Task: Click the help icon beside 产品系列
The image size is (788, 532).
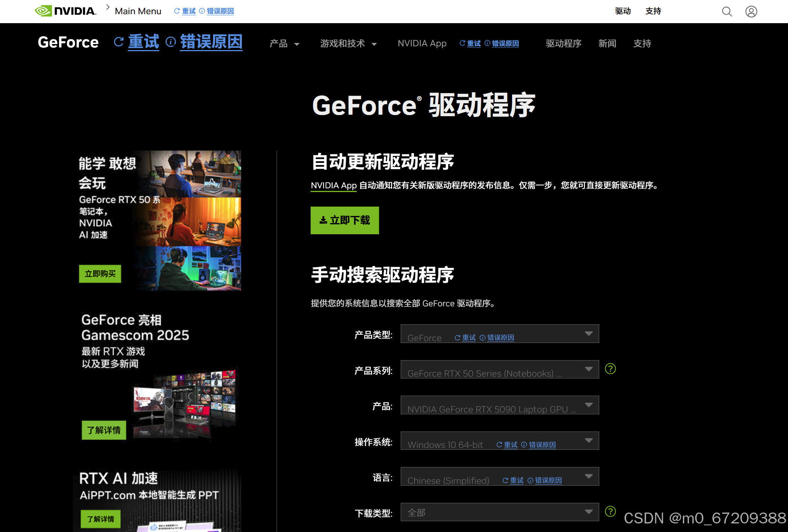Action: coord(610,369)
